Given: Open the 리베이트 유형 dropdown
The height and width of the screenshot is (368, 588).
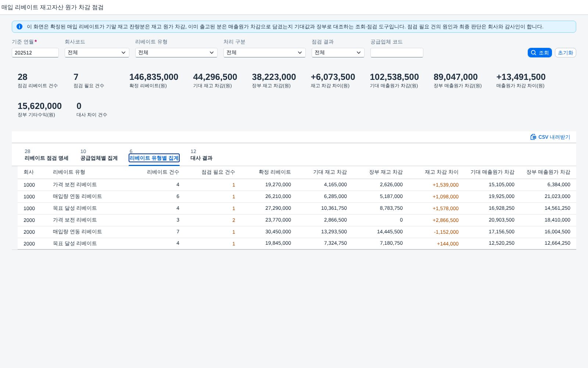Looking at the screenshot, I should coord(176,53).
